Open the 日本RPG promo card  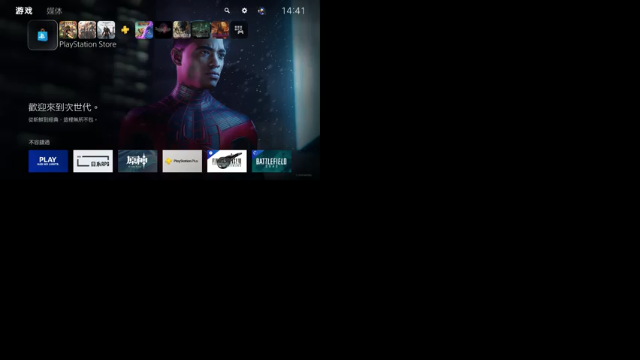point(93,161)
